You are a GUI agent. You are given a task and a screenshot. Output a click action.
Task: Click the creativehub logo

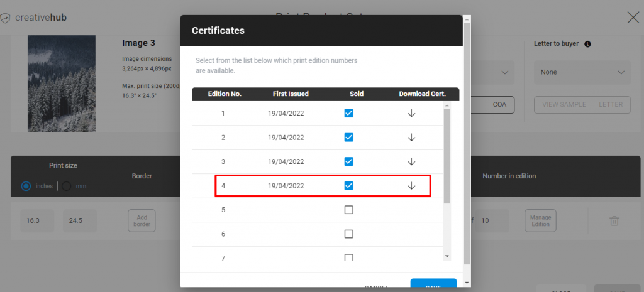[34, 18]
